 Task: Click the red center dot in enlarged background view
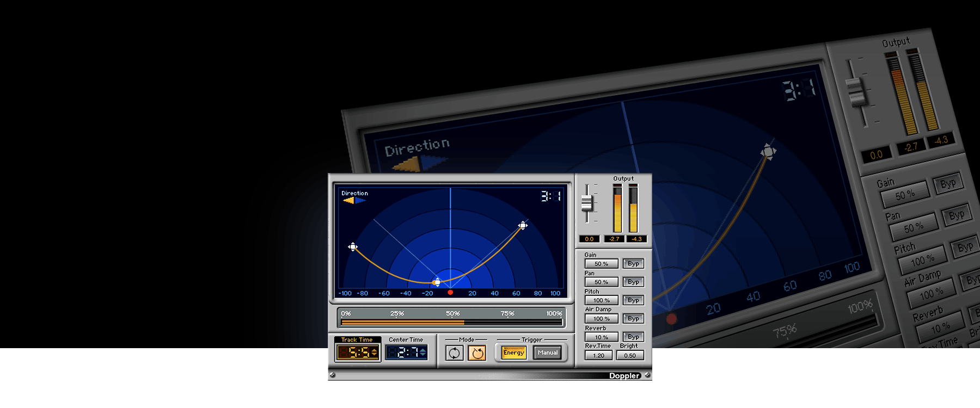pyautogui.click(x=672, y=319)
